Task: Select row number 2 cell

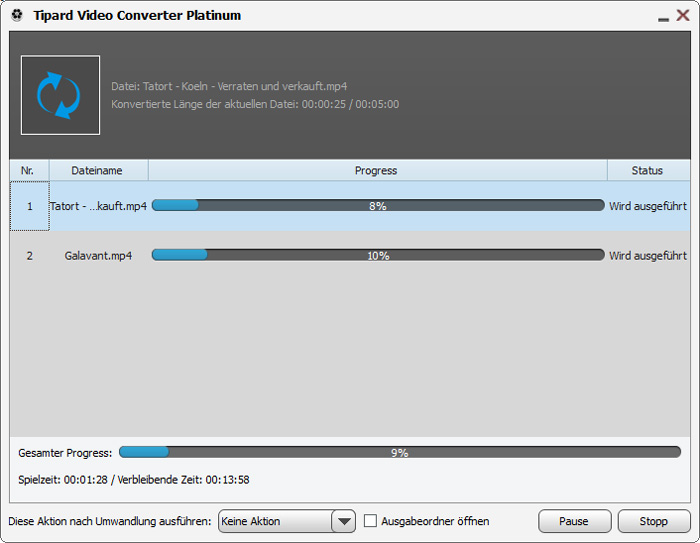Action: pyautogui.click(x=29, y=255)
